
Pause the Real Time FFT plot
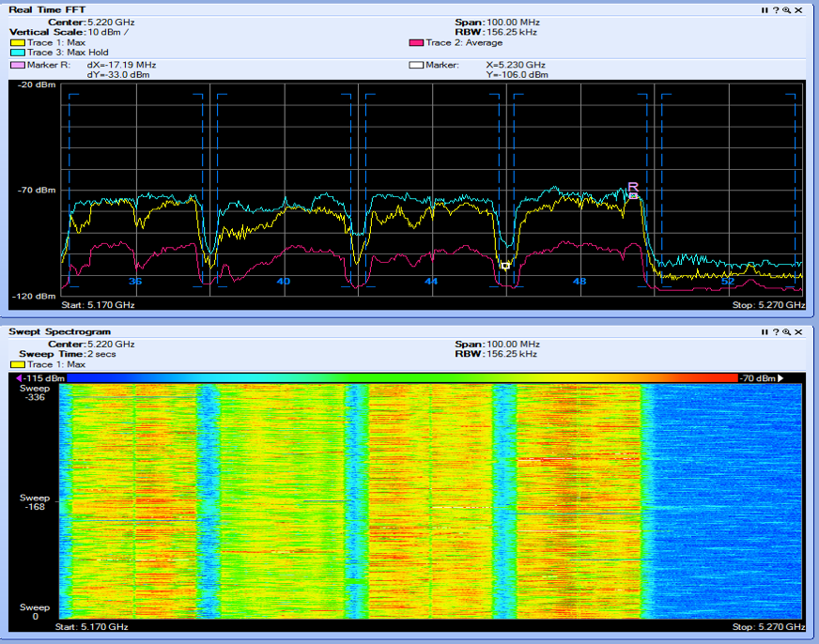point(765,9)
